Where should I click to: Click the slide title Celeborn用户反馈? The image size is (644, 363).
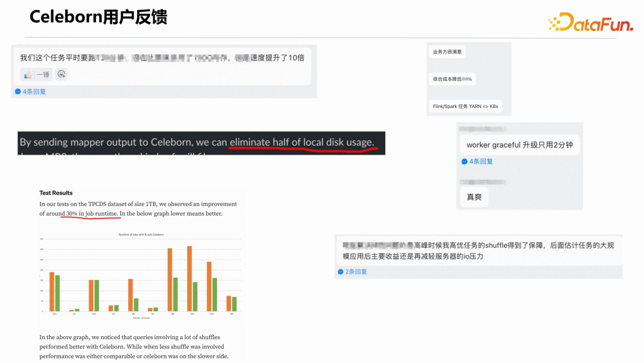tap(98, 17)
